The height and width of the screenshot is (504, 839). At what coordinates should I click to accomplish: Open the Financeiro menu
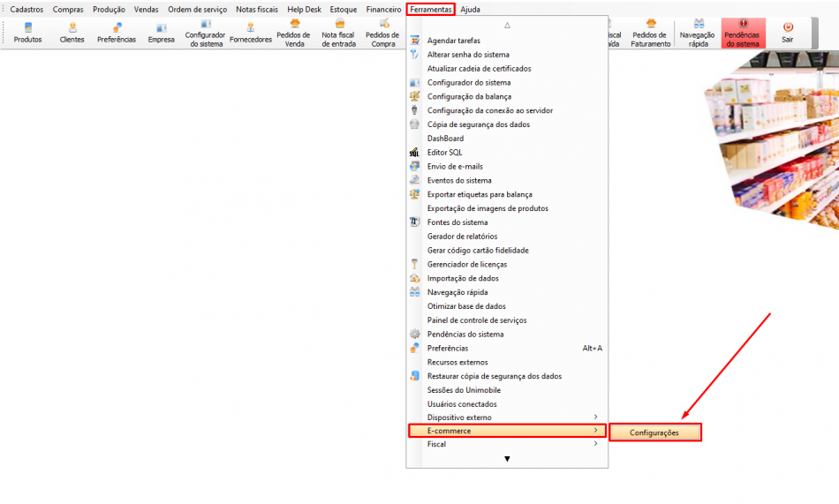coord(383,9)
